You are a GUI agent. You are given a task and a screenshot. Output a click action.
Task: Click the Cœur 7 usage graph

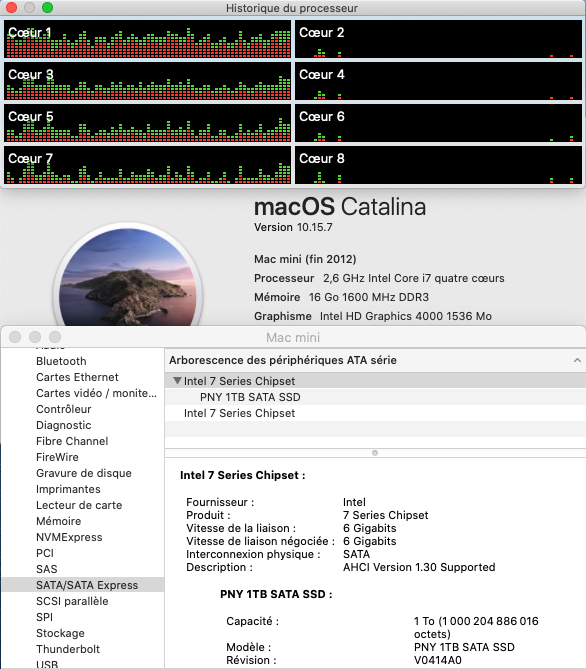point(148,165)
